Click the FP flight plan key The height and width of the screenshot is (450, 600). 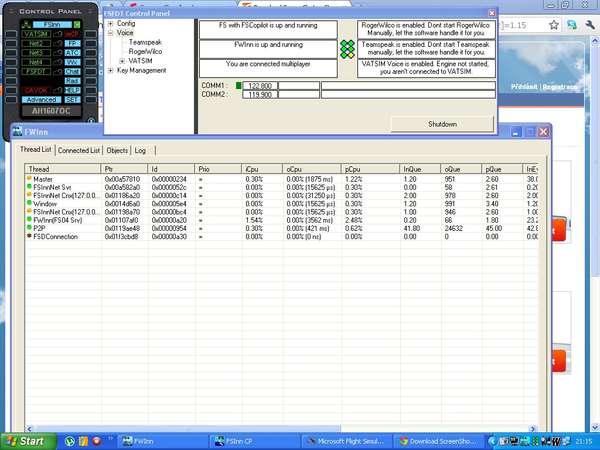(72, 43)
